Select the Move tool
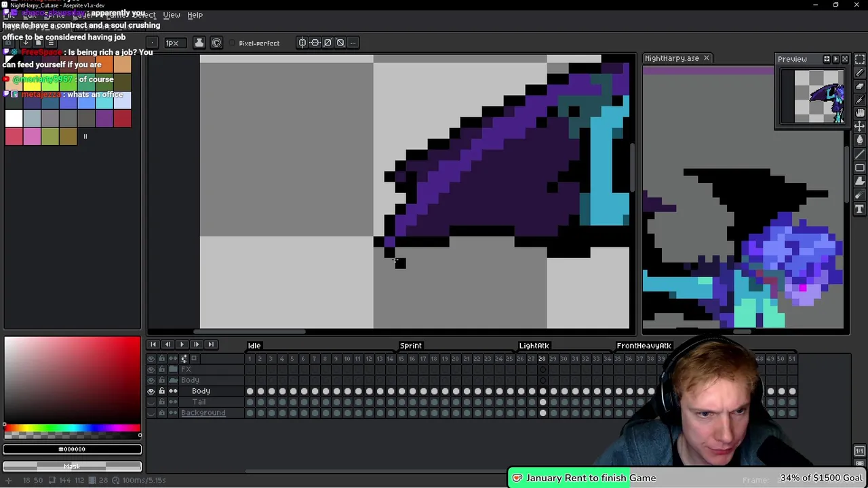868x488 pixels. coord(860,126)
